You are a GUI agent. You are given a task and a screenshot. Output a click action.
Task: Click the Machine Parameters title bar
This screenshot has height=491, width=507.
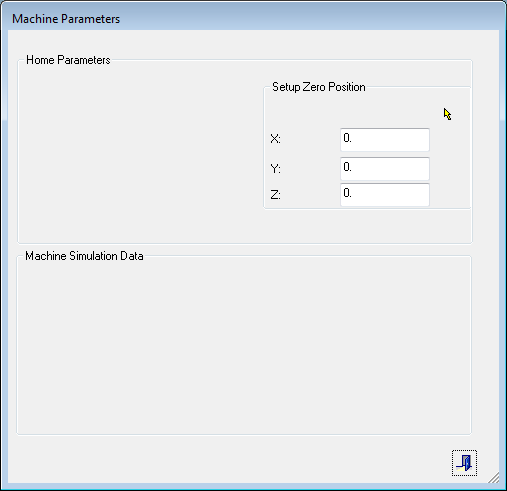(x=253, y=19)
